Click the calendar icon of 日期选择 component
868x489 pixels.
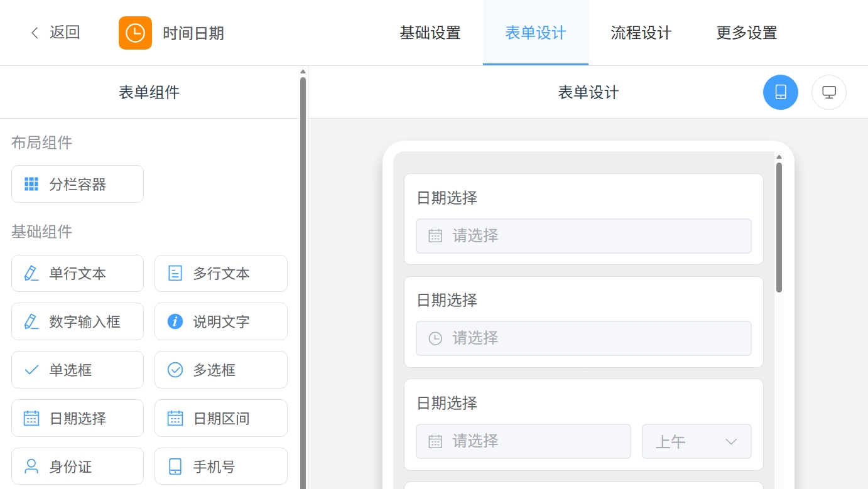(x=31, y=418)
